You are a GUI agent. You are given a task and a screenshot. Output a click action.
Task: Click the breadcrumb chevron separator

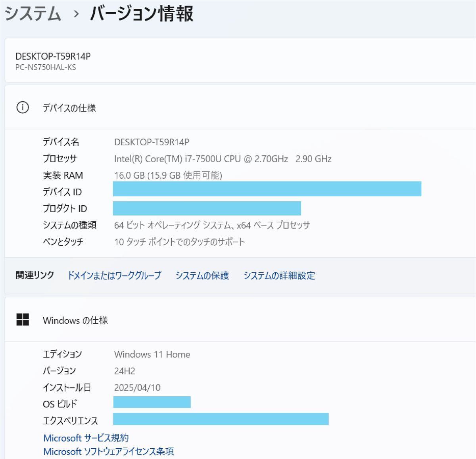[76, 15]
